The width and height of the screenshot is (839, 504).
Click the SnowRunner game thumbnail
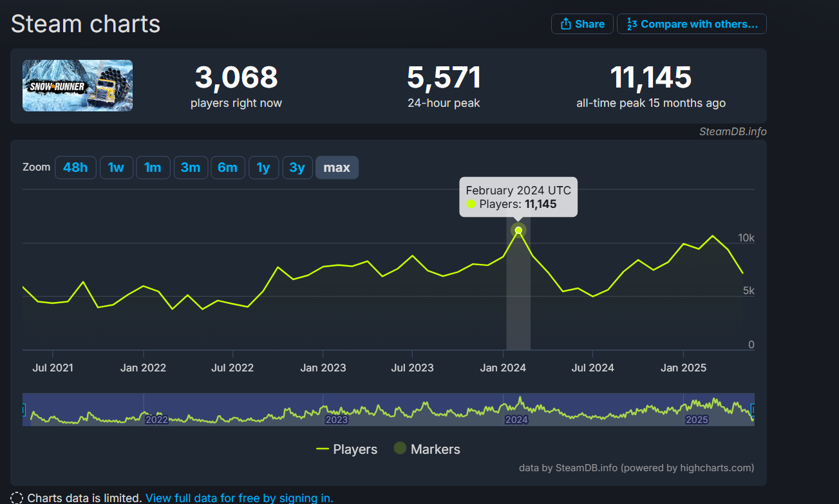pos(78,85)
